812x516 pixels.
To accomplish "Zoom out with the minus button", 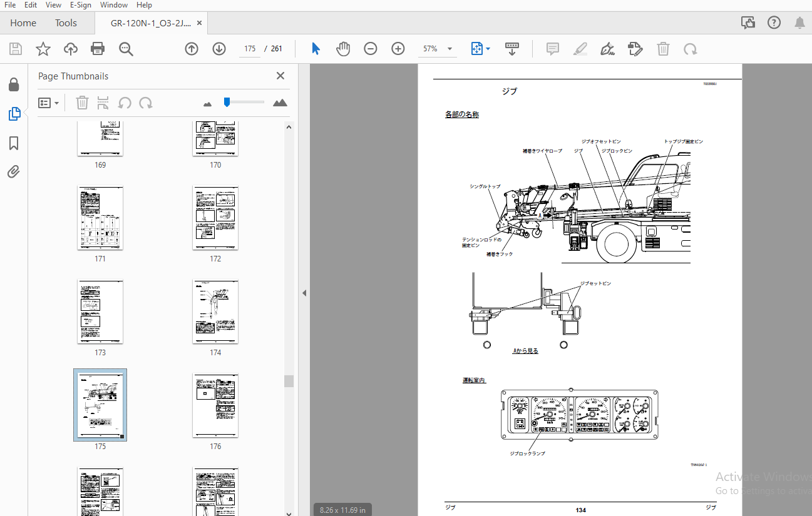I will click(x=371, y=49).
